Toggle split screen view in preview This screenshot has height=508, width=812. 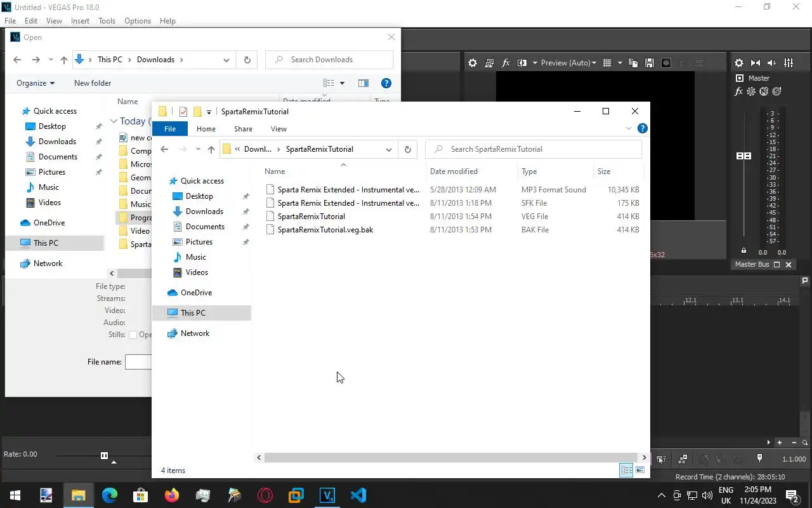(x=522, y=63)
